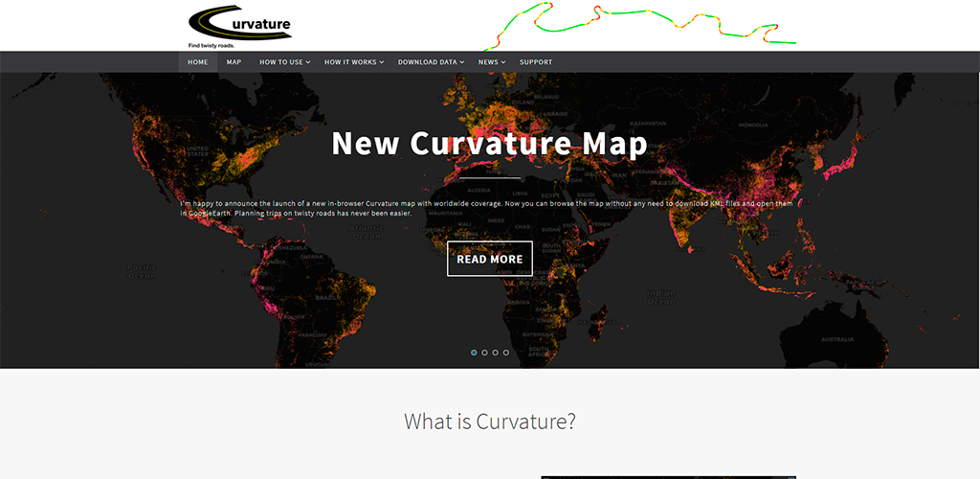Expand the Download Data chevron

(x=462, y=62)
